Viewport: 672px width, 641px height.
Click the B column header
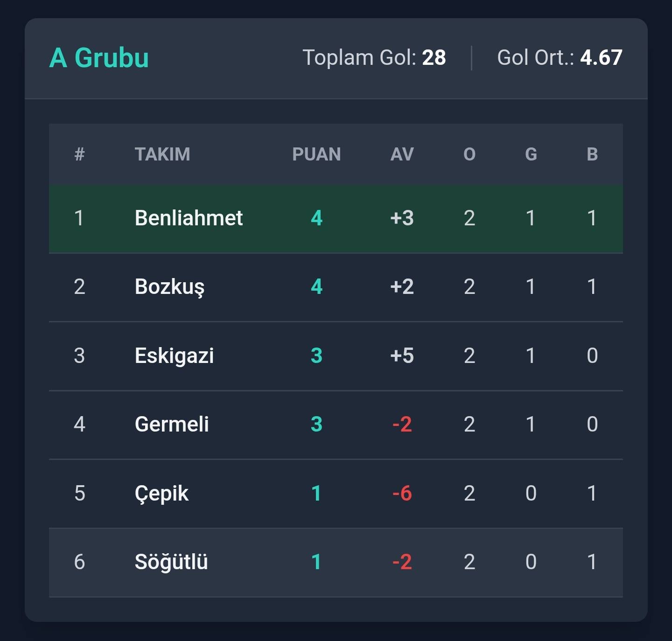[x=592, y=154]
